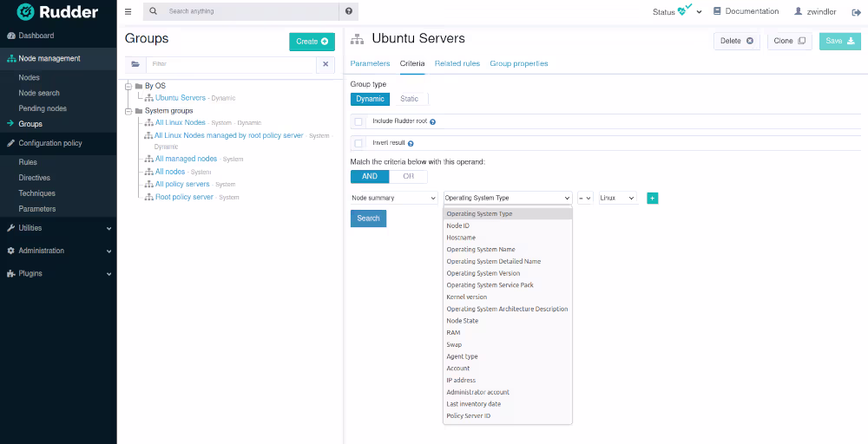Click the Create group button
The width and height of the screenshot is (868, 444).
tap(312, 42)
